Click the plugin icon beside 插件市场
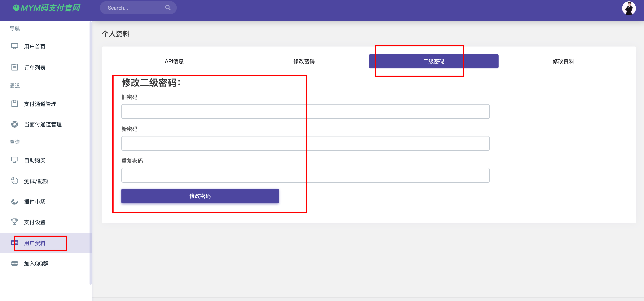 (x=14, y=201)
